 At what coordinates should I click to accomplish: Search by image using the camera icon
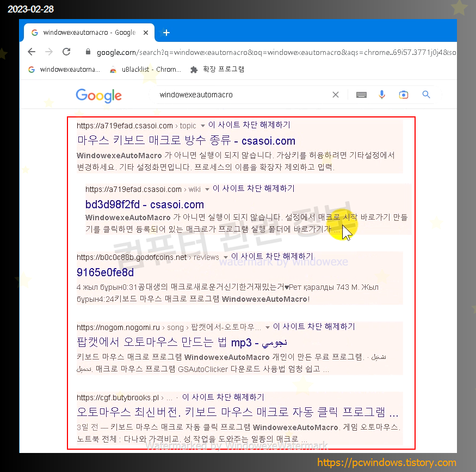point(404,95)
